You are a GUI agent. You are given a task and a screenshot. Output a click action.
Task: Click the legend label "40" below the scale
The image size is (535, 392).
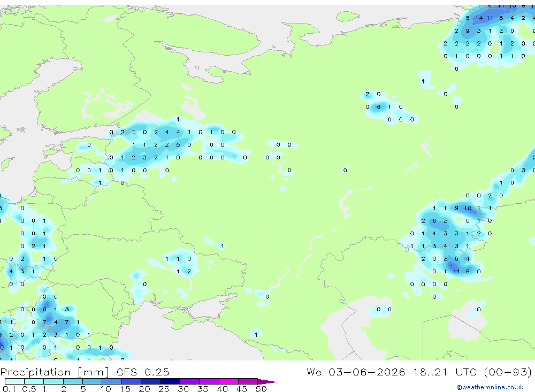[222, 389]
